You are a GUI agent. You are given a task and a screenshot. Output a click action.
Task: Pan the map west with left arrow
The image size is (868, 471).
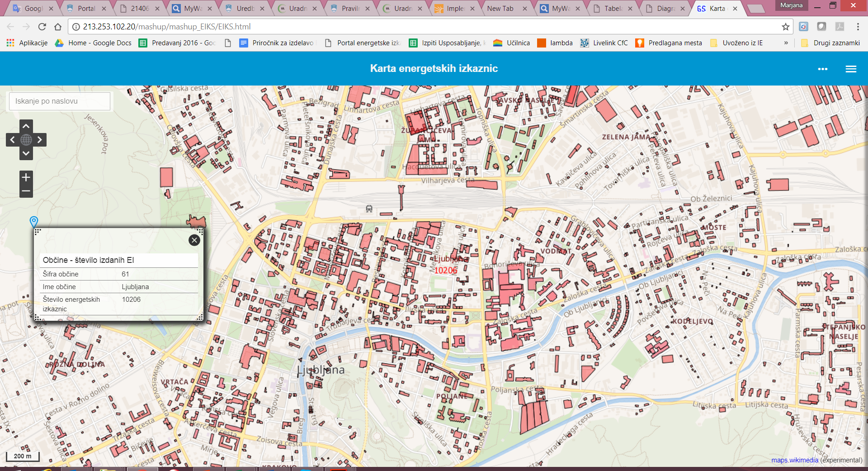pyautogui.click(x=13, y=140)
